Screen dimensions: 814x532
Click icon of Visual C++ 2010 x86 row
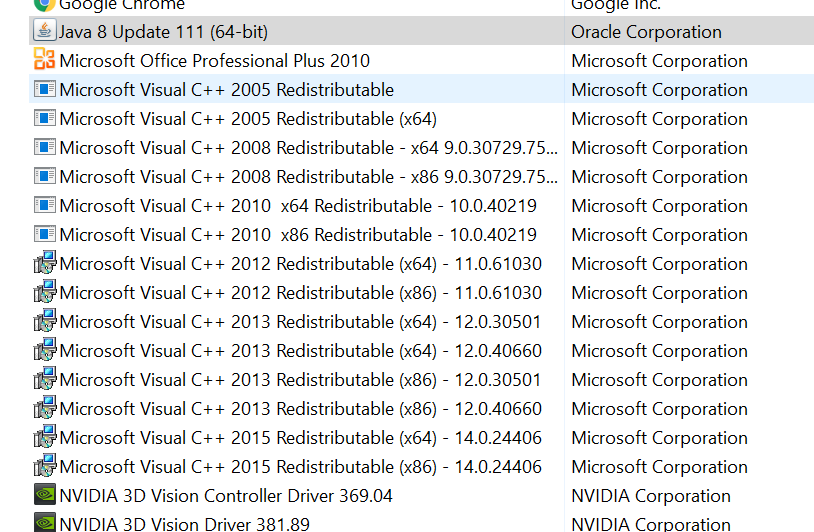pyautogui.click(x=45, y=234)
